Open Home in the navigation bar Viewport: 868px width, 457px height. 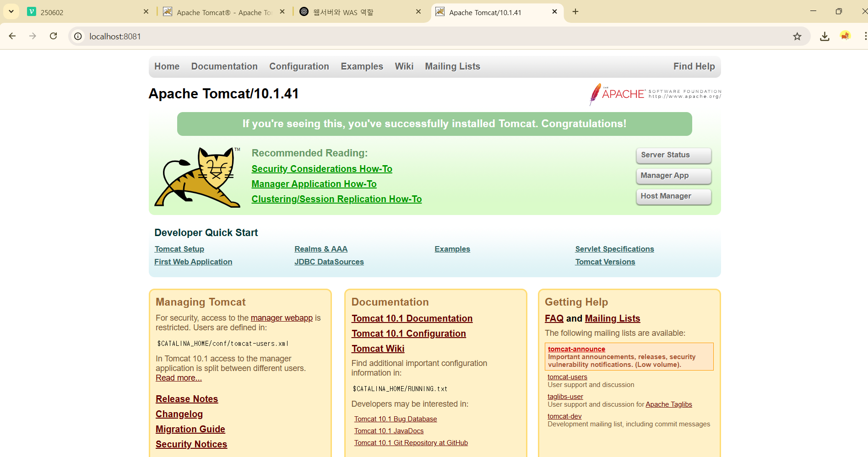point(167,66)
